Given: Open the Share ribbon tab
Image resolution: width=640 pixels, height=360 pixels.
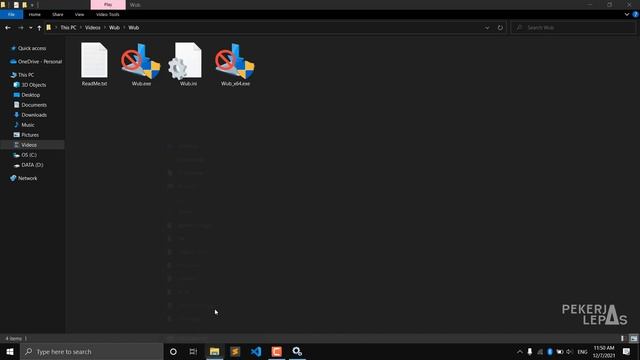Looking at the screenshot, I should (x=58, y=14).
